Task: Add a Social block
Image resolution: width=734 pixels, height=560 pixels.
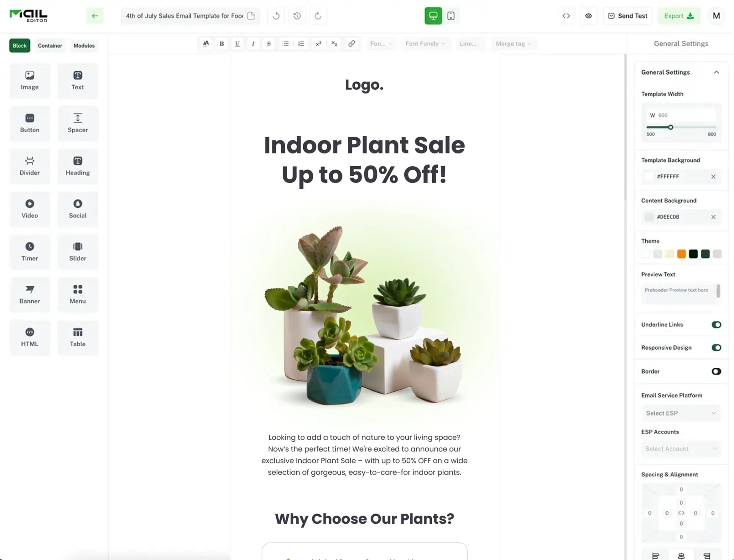Action: coord(78,209)
